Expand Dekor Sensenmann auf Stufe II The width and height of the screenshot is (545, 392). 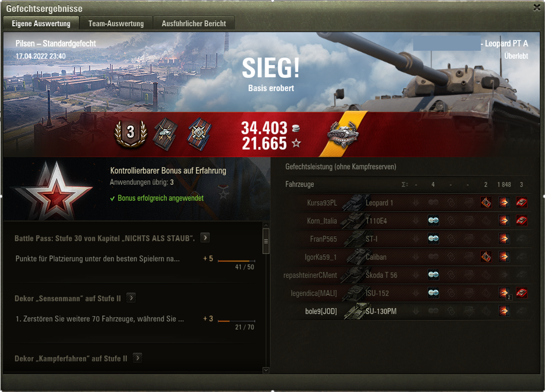click(x=131, y=298)
